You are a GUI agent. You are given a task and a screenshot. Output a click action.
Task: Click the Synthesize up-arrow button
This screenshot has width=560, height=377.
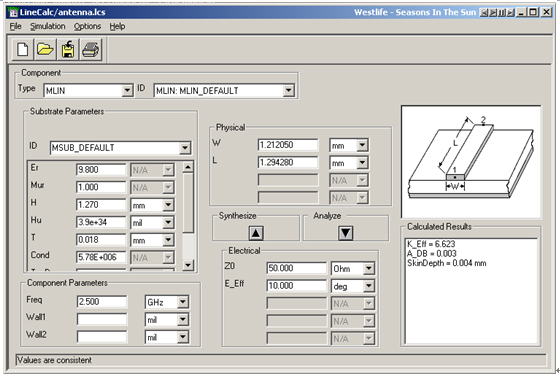(256, 233)
